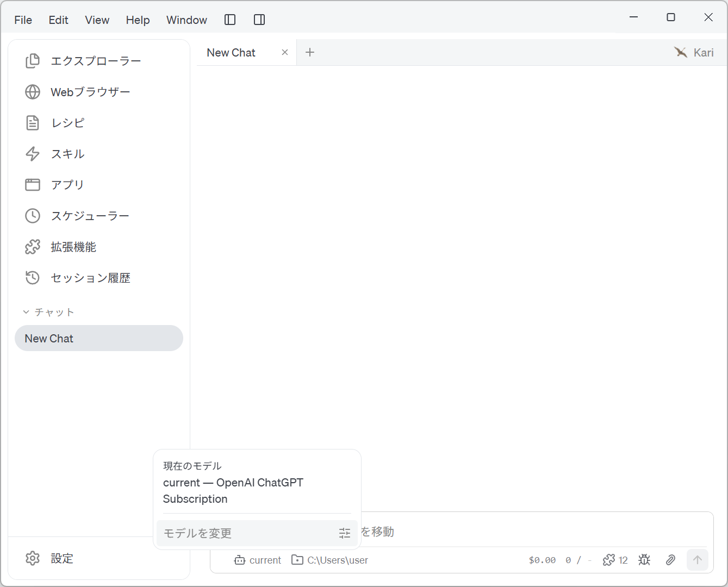Collapse the チャット section chevron

click(26, 312)
